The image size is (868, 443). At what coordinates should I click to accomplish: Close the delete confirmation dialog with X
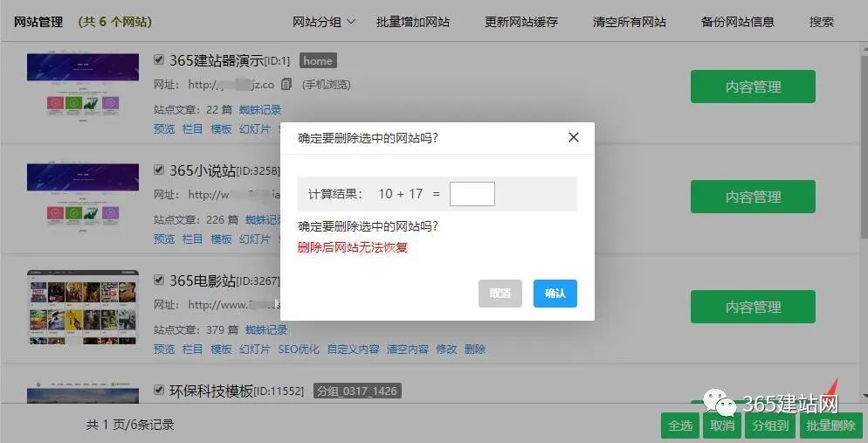pyautogui.click(x=574, y=137)
